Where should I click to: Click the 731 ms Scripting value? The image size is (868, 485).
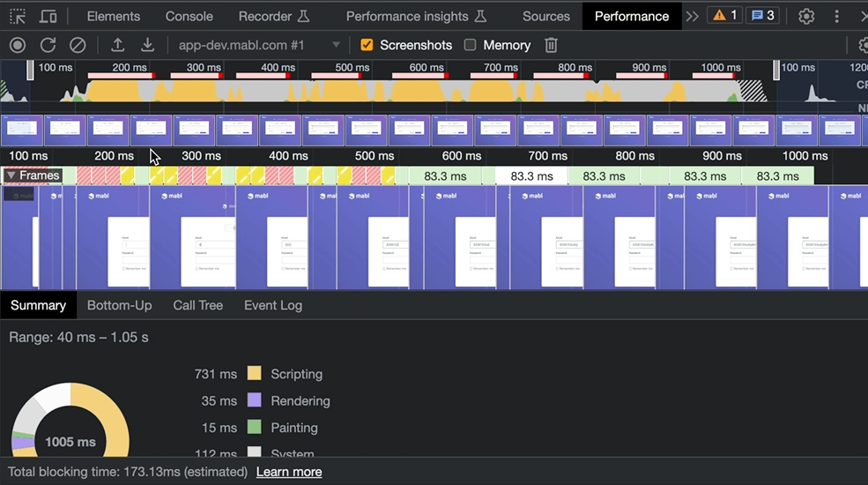pyautogui.click(x=215, y=374)
